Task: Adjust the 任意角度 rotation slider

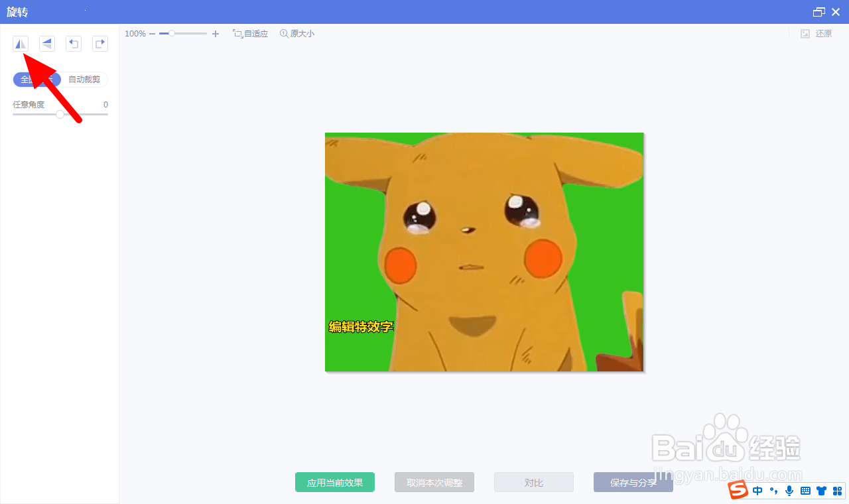Action: 60,114
